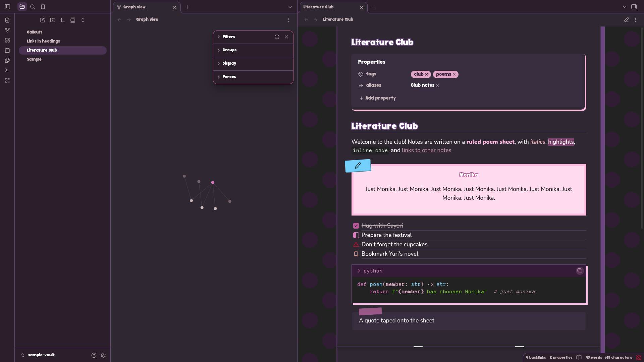Restore default graph settings icon
Screen dimensions: 644x362
[277, 37]
